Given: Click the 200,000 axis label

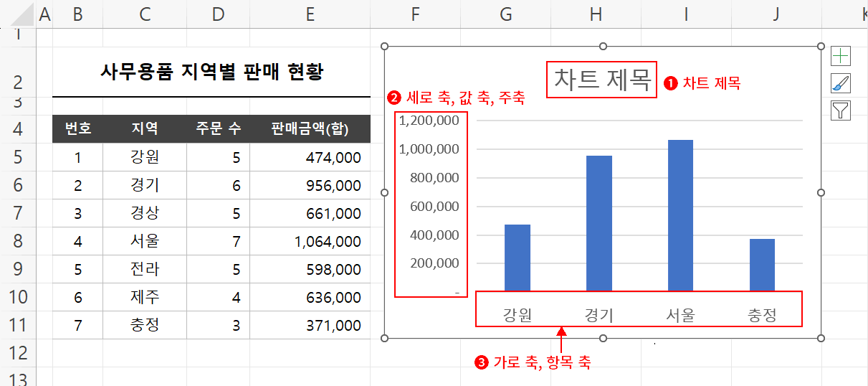Looking at the screenshot, I should click(434, 263).
